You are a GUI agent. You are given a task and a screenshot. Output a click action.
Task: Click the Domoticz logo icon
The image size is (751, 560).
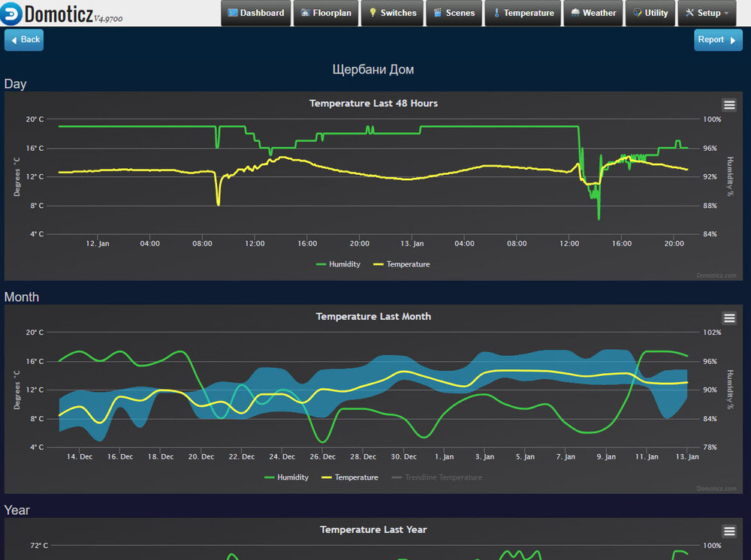11,14
